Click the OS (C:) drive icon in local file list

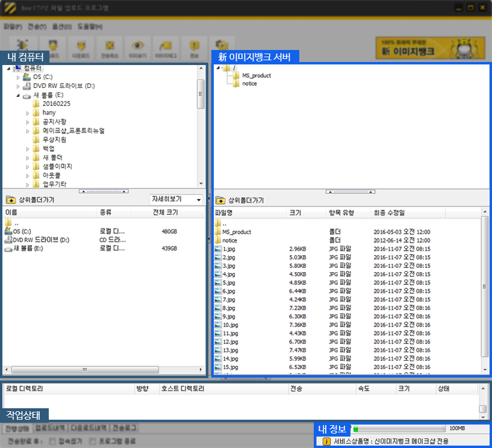coord(8,231)
